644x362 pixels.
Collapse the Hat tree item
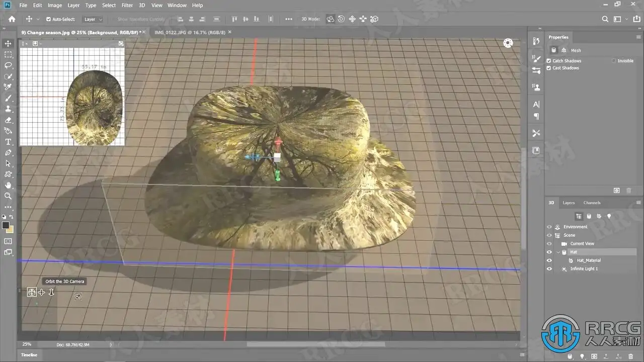tap(557, 252)
